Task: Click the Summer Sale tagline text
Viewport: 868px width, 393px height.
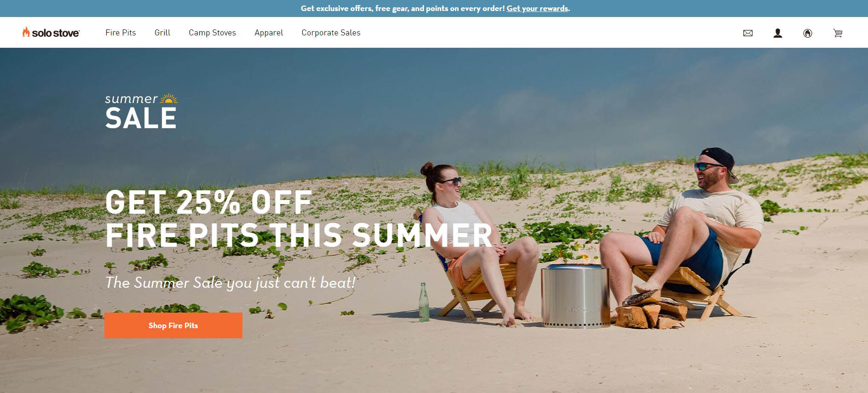Action: click(230, 283)
